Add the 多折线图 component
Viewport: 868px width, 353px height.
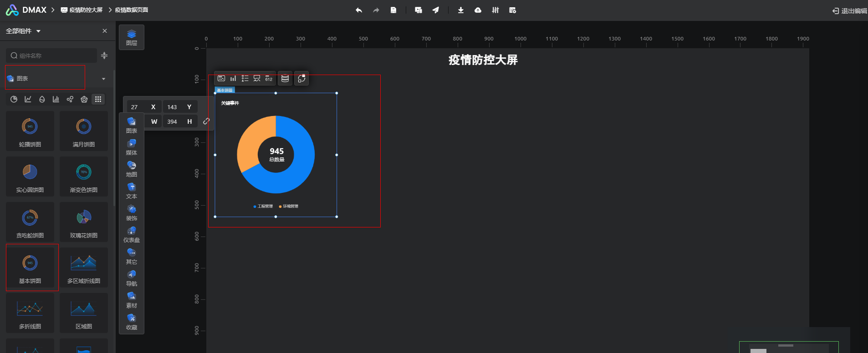click(30, 313)
